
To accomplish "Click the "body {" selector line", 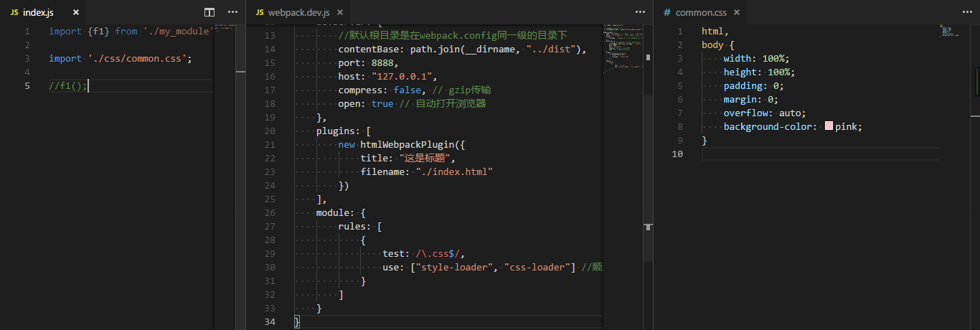I will coord(718,45).
